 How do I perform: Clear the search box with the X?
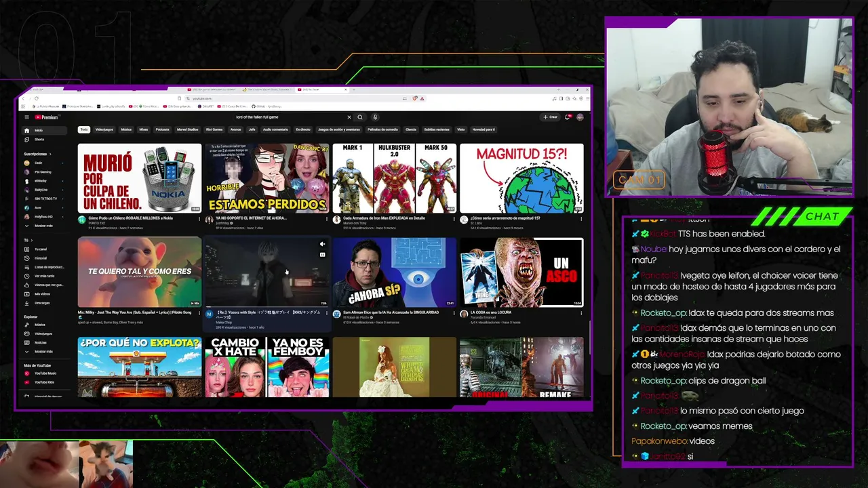tap(349, 117)
